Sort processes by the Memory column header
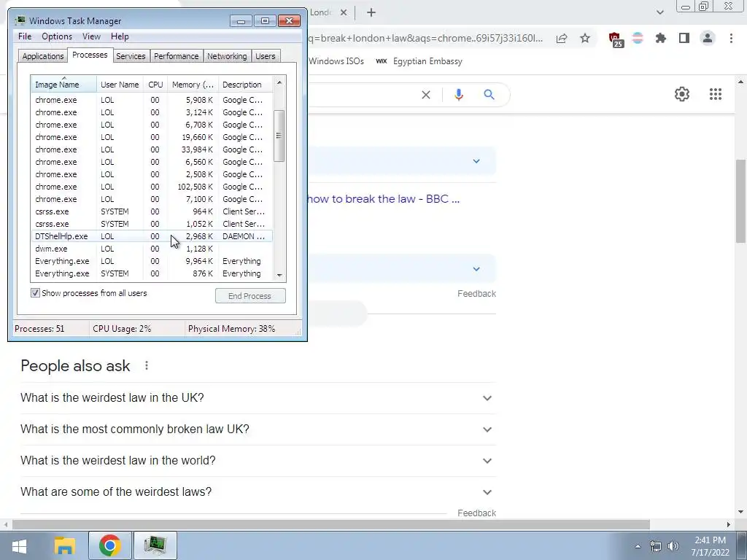 pyautogui.click(x=193, y=85)
